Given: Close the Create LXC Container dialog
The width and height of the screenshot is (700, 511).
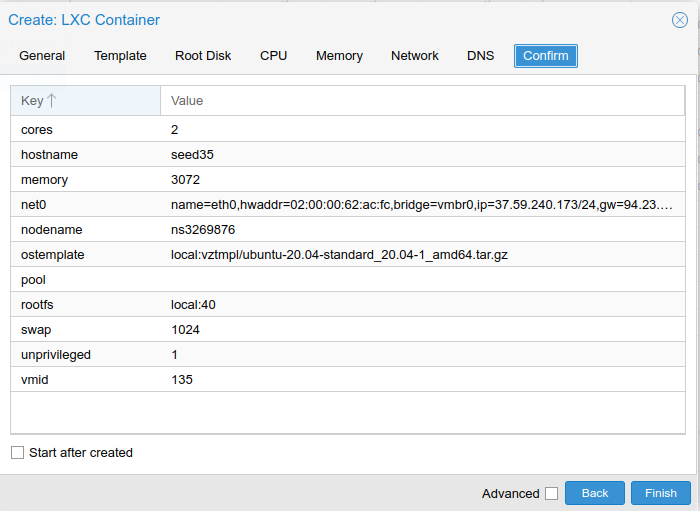Looking at the screenshot, I should (x=679, y=20).
